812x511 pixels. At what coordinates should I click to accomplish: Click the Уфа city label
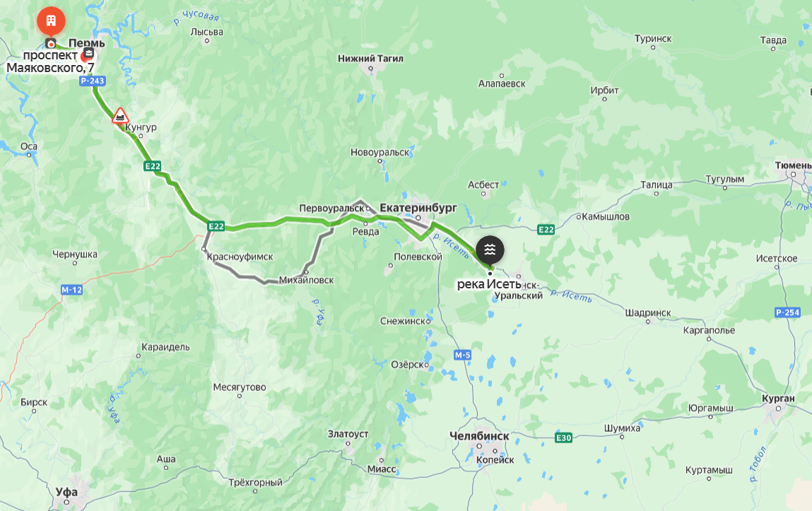click(x=66, y=492)
